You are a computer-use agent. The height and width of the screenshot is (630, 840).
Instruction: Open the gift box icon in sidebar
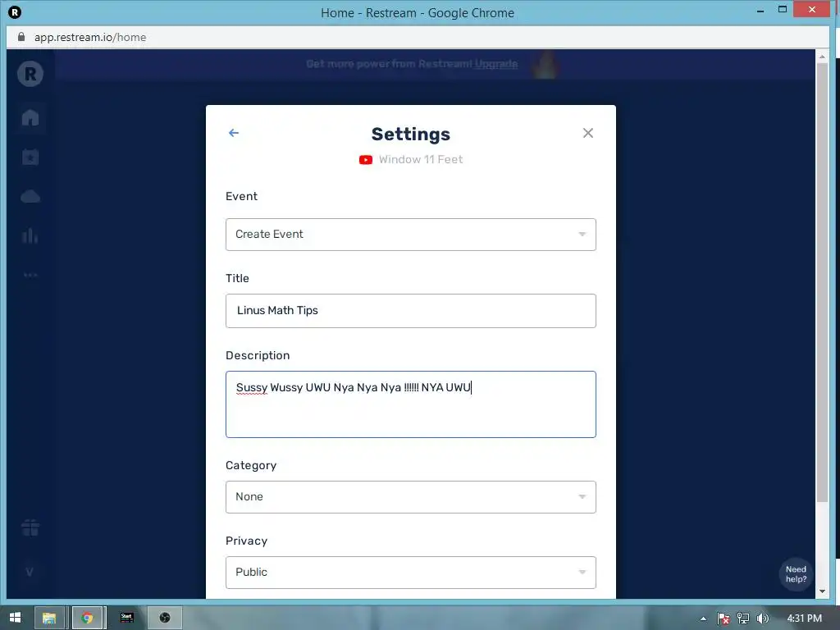pyautogui.click(x=30, y=528)
